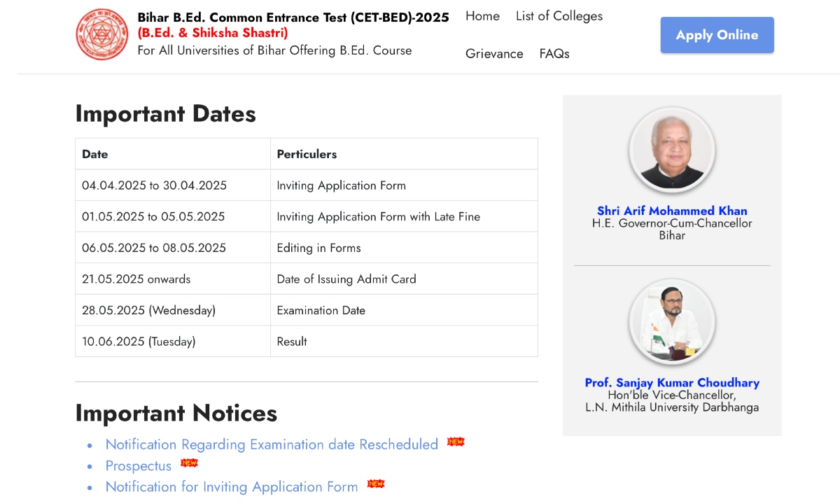Select the 21.05.2025 onwards cell
The width and height of the screenshot is (840, 504).
click(173, 279)
